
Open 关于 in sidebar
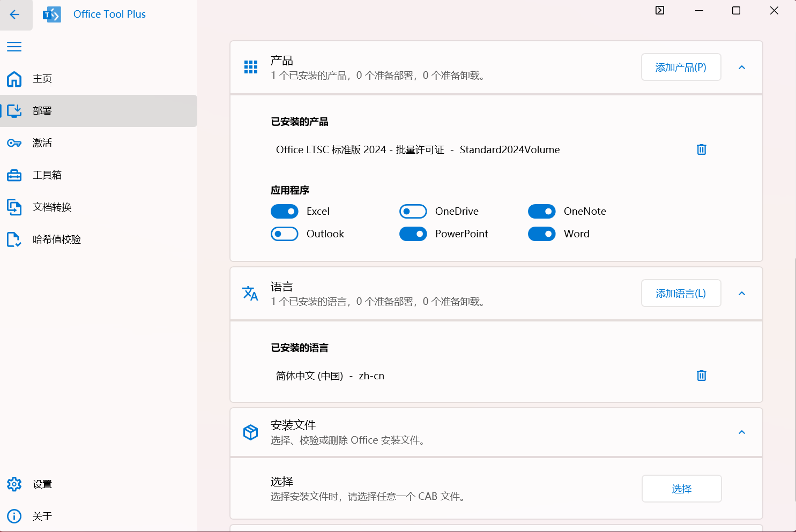[x=99, y=516]
